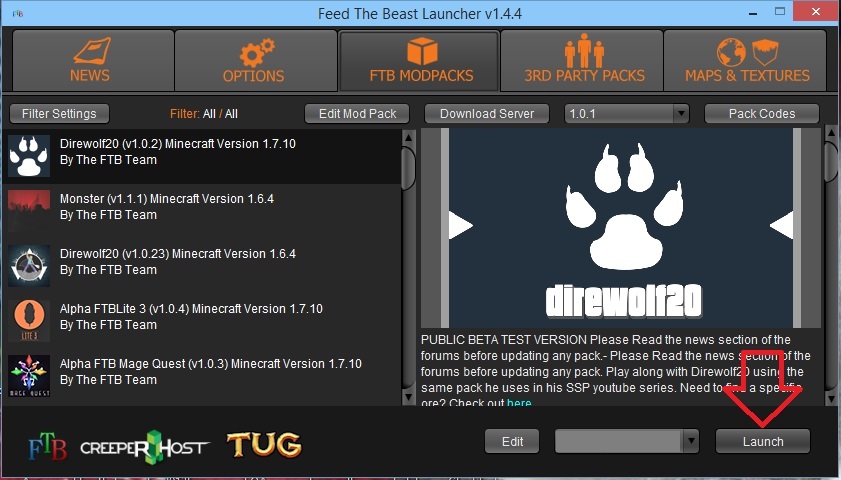This screenshot has height=480, width=841.
Task: Select Direwolf20 v1.0.23 pack icon
Action: [x=29, y=266]
